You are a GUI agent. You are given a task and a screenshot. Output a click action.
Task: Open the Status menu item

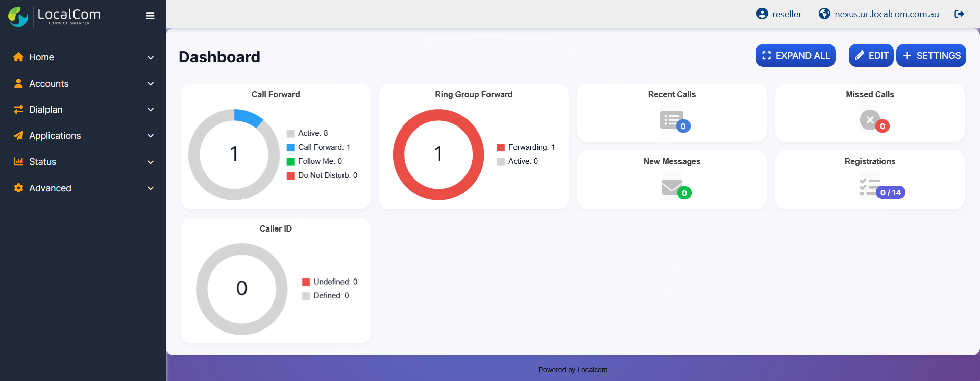[42, 162]
